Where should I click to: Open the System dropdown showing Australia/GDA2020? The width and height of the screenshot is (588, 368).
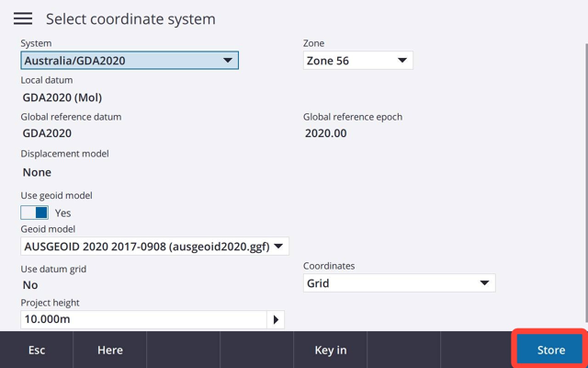(130, 61)
